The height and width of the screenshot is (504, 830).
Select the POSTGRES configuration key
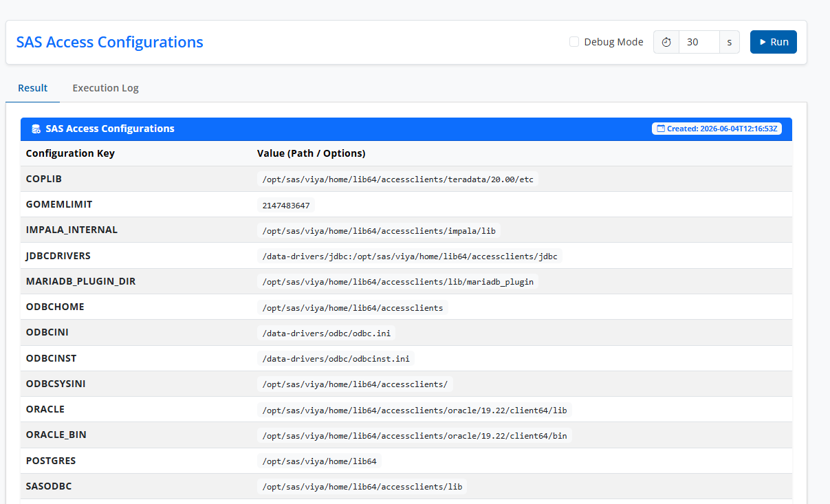click(51, 461)
